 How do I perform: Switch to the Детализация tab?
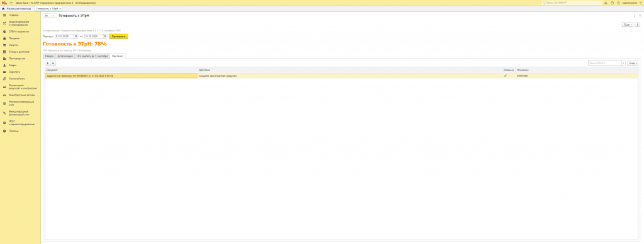tap(65, 56)
